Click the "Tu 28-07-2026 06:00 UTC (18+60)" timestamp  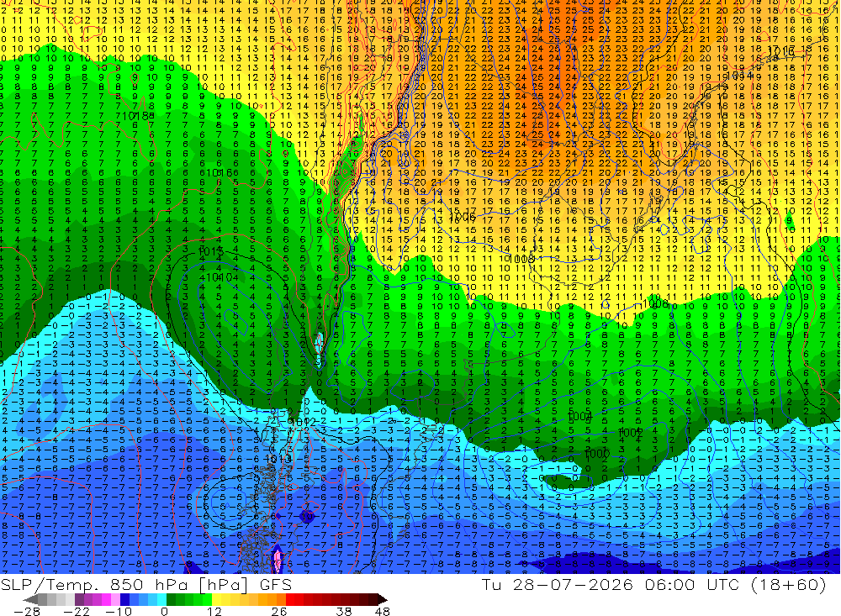click(653, 584)
